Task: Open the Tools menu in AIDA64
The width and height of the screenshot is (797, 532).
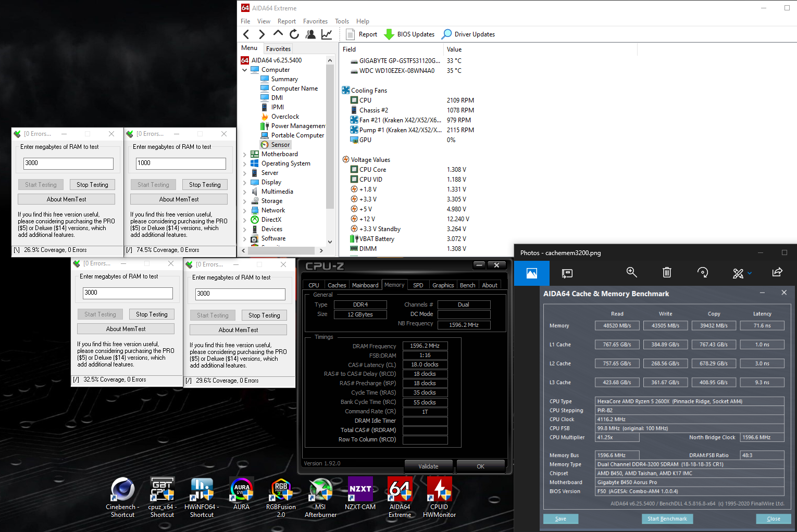Action: (x=342, y=21)
